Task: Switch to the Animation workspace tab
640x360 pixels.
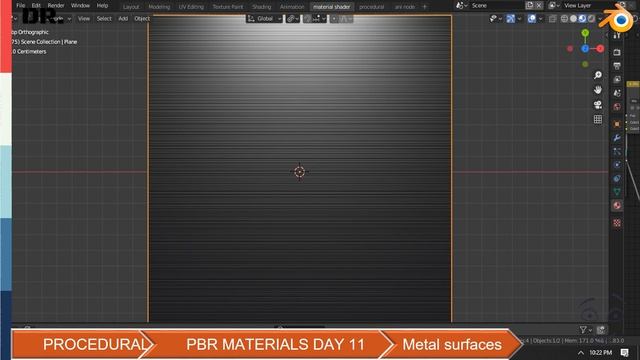Action: point(292,7)
